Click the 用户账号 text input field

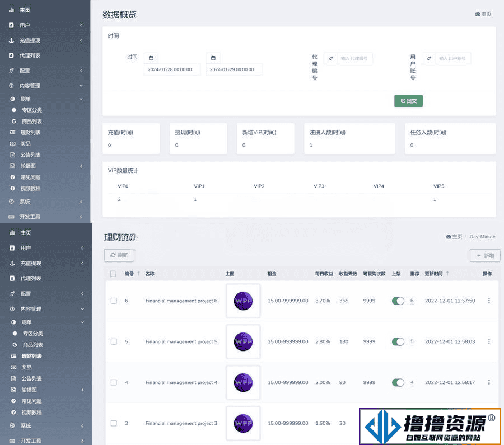[452, 58]
